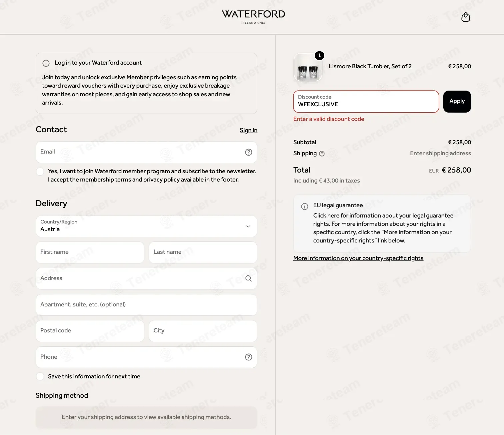The image size is (504, 435).
Task: Focus the Email input field
Action: click(x=146, y=152)
